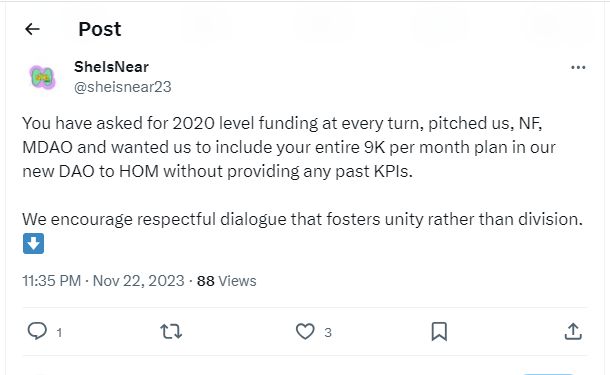Open the @sheisnear23 handle link

pos(123,87)
